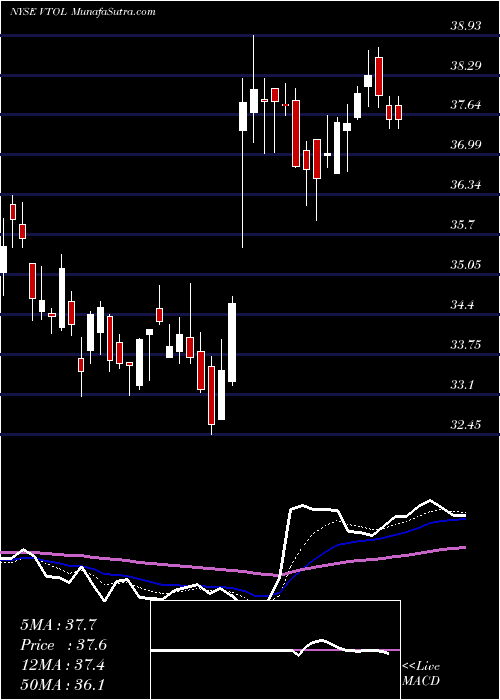
Task: Click inside the MACD inset chart box
Action: click(276, 650)
